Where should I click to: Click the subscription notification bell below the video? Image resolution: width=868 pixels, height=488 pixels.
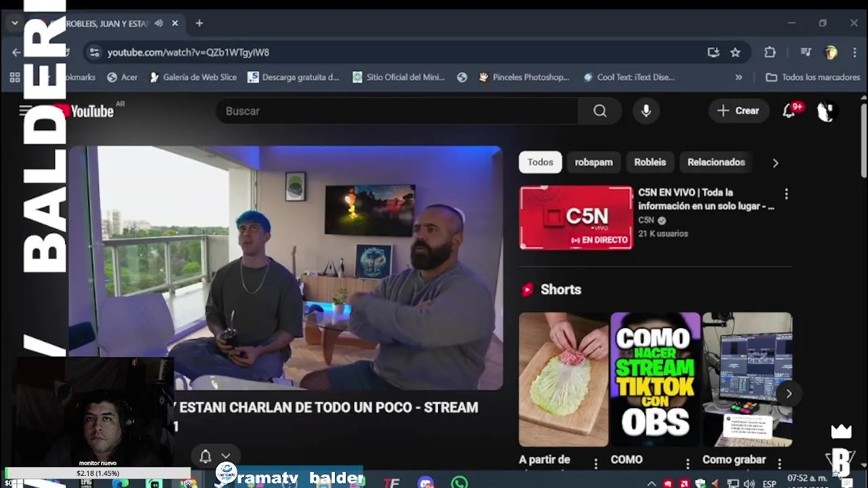pyautogui.click(x=205, y=456)
